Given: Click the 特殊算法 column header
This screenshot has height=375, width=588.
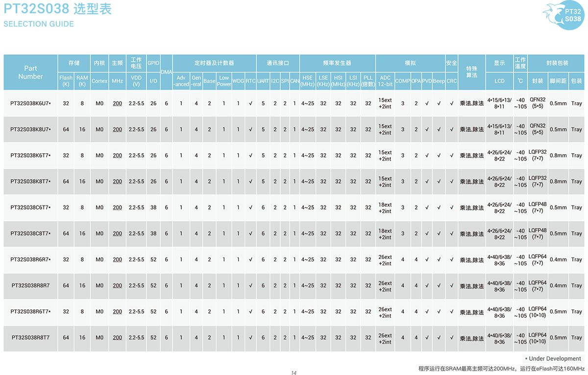Looking at the screenshot, I should (x=471, y=71).
